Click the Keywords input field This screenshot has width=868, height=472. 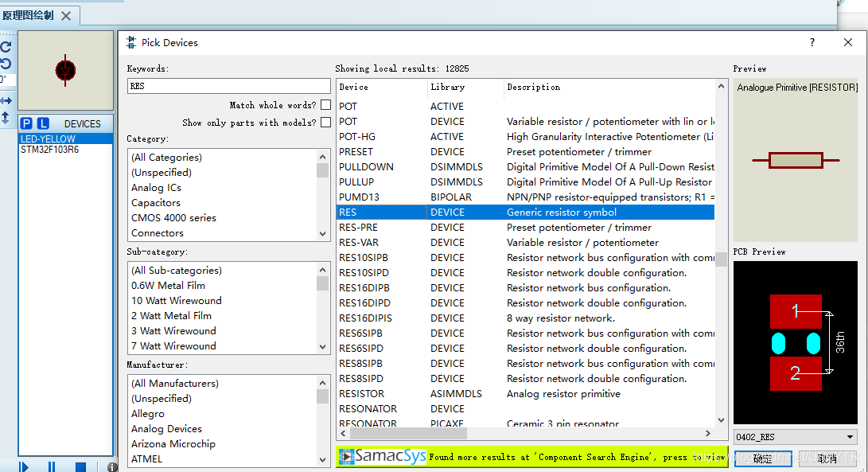point(228,86)
